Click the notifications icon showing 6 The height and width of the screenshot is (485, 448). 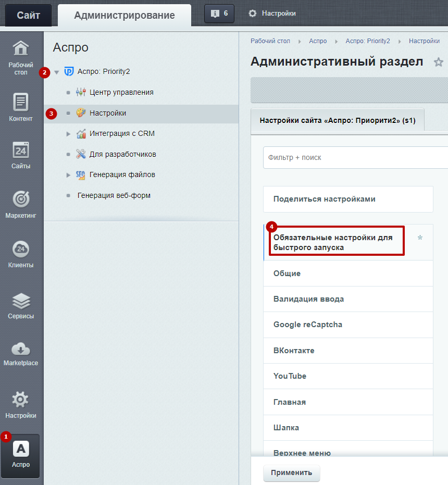point(219,14)
